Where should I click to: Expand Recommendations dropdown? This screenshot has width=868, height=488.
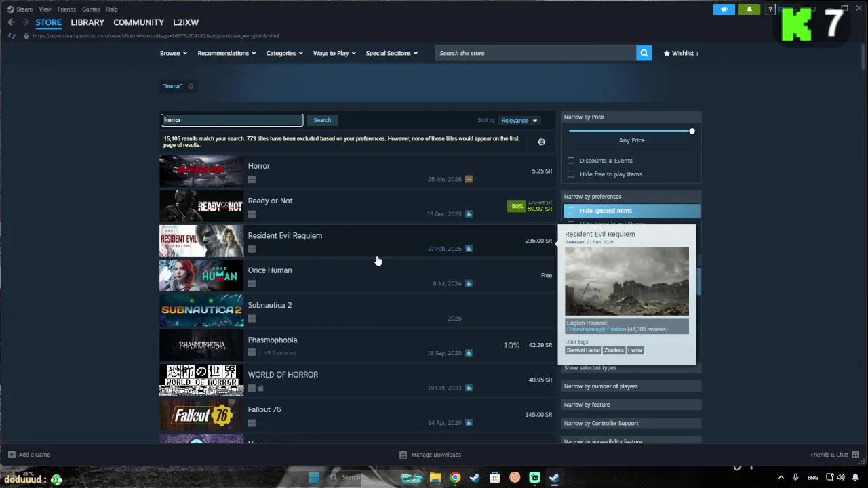click(226, 53)
